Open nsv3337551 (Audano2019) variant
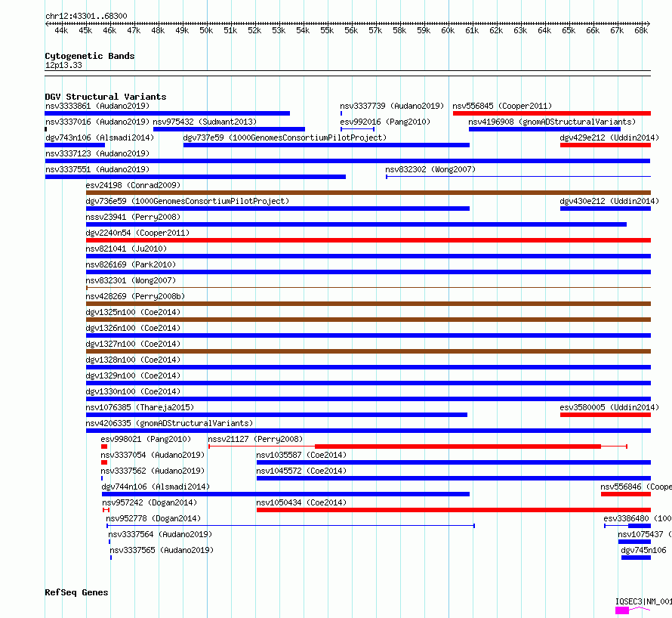 (x=196, y=177)
